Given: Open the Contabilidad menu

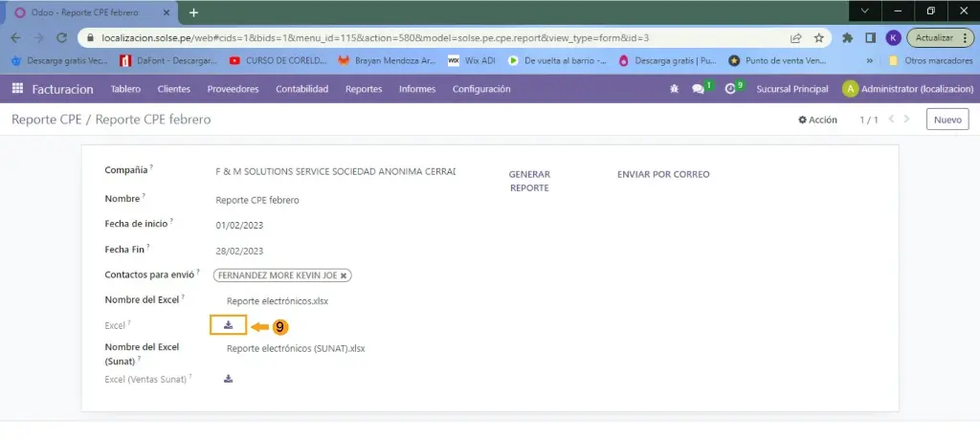Looking at the screenshot, I should pyautogui.click(x=301, y=89).
